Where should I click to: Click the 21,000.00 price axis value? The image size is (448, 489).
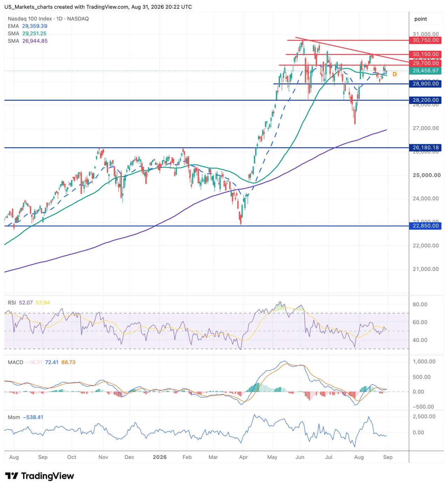(x=426, y=269)
